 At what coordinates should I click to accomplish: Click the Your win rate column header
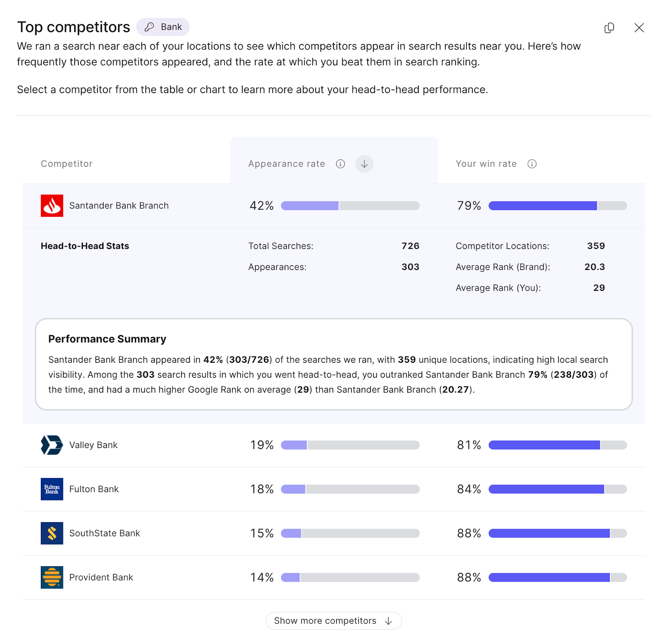[486, 164]
